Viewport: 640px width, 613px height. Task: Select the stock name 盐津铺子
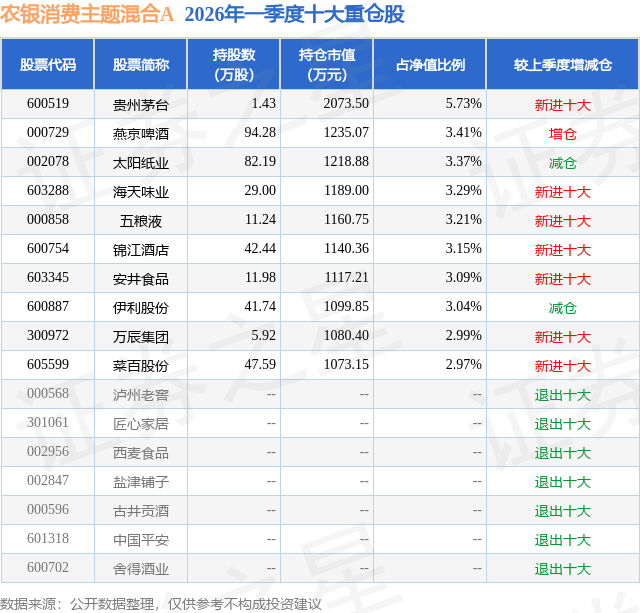pyautogui.click(x=141, y=482)
